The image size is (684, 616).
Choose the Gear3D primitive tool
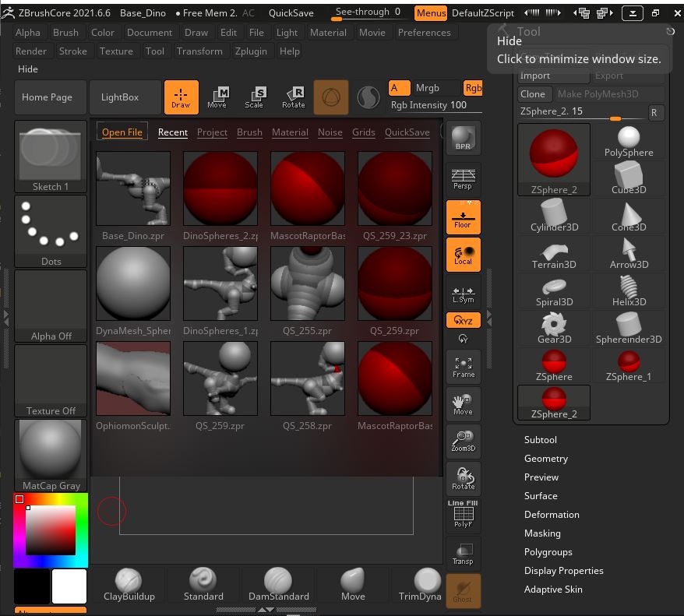(x=554, y=328)
